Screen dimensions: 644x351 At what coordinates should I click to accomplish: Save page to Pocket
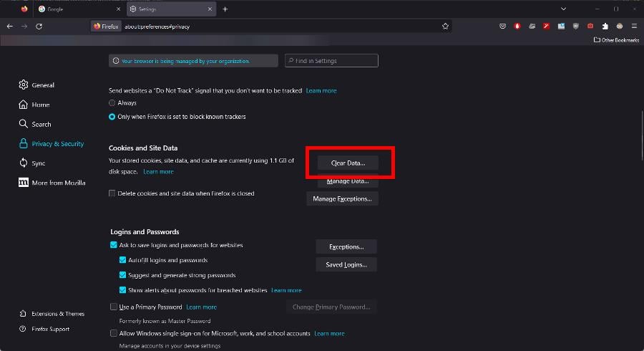[x=502, y=26]
